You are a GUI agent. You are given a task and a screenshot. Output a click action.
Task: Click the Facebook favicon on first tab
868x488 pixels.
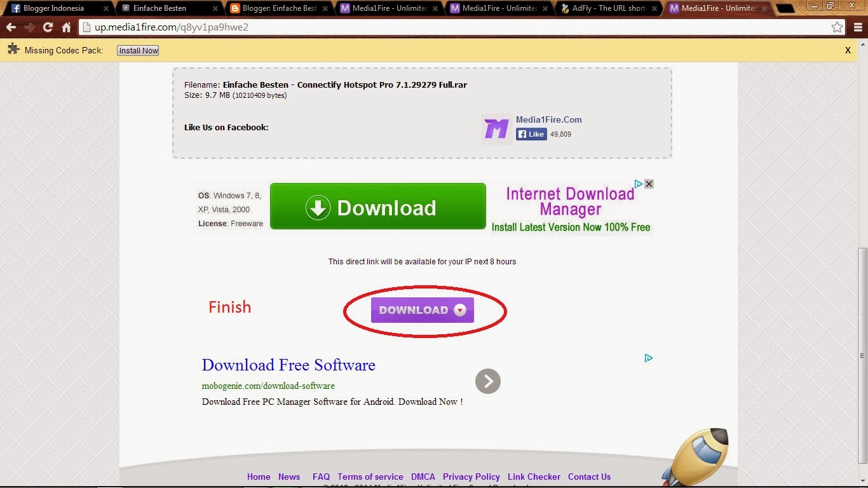pos(16,8)
